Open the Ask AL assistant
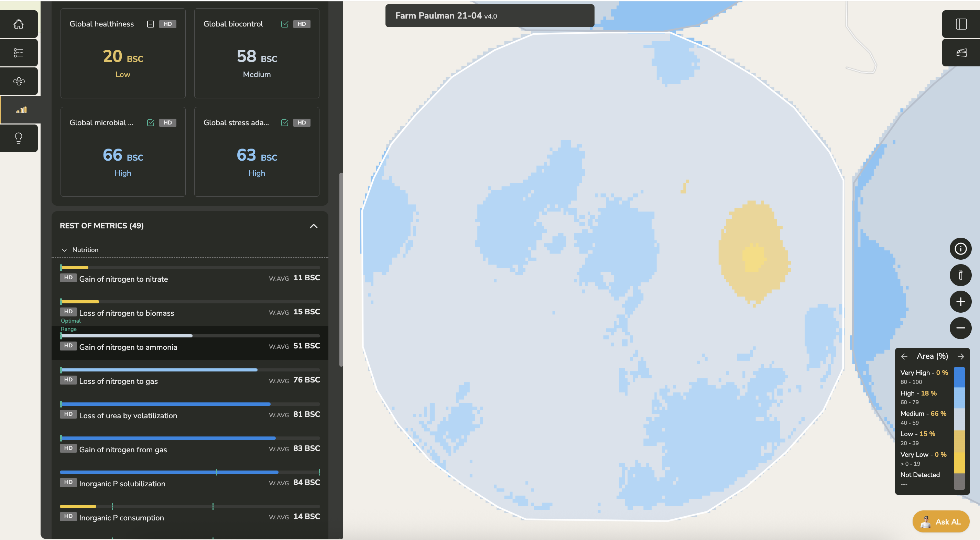This screenshot has width=980, height=540. coord(941,522)
